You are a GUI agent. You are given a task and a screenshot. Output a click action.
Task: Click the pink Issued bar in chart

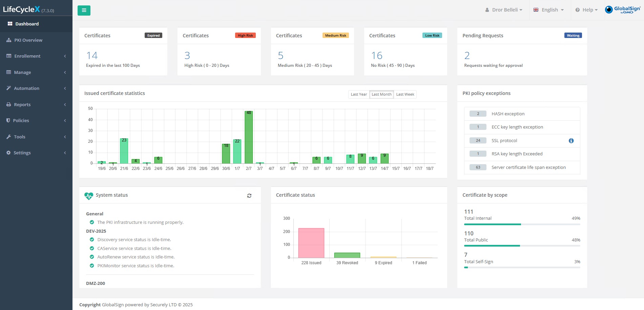pos(311,243)
